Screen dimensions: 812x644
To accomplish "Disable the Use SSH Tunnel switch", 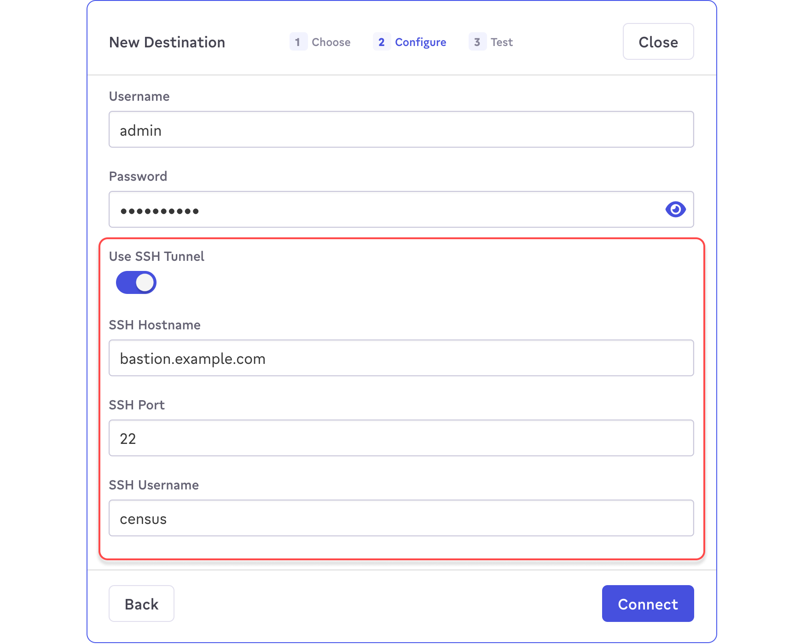I will click(x=136, y=282).
